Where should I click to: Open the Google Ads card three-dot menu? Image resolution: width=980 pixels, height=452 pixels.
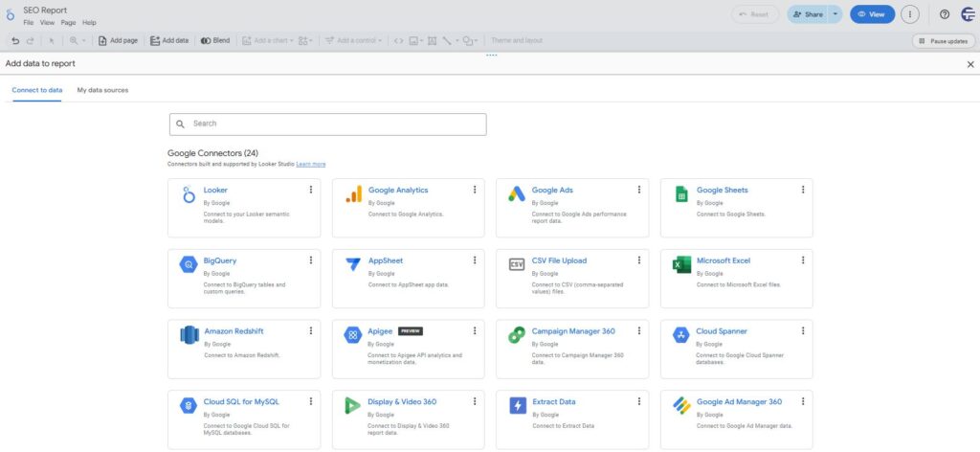pyautogui.click(x=638, y=190)
